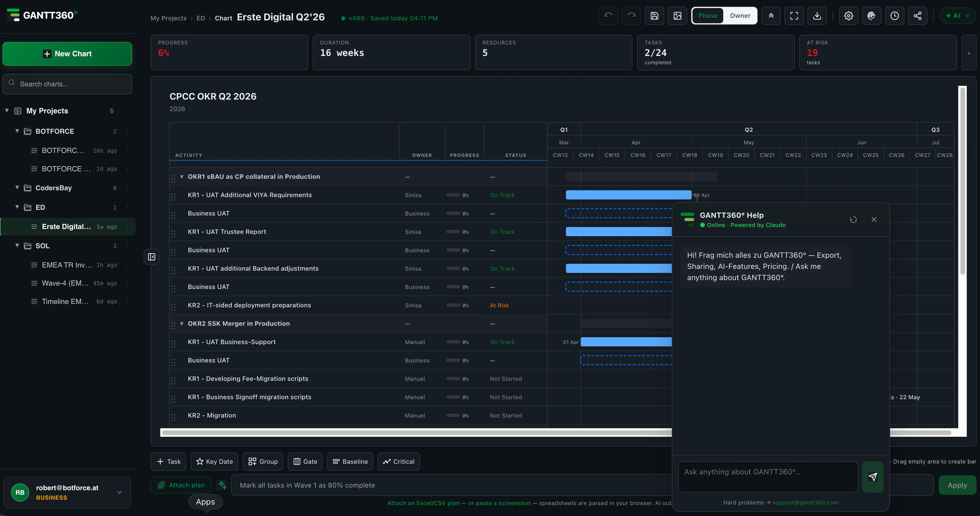
Task: Close the GANTT360 Help panel
Action: tap(874, 220)
